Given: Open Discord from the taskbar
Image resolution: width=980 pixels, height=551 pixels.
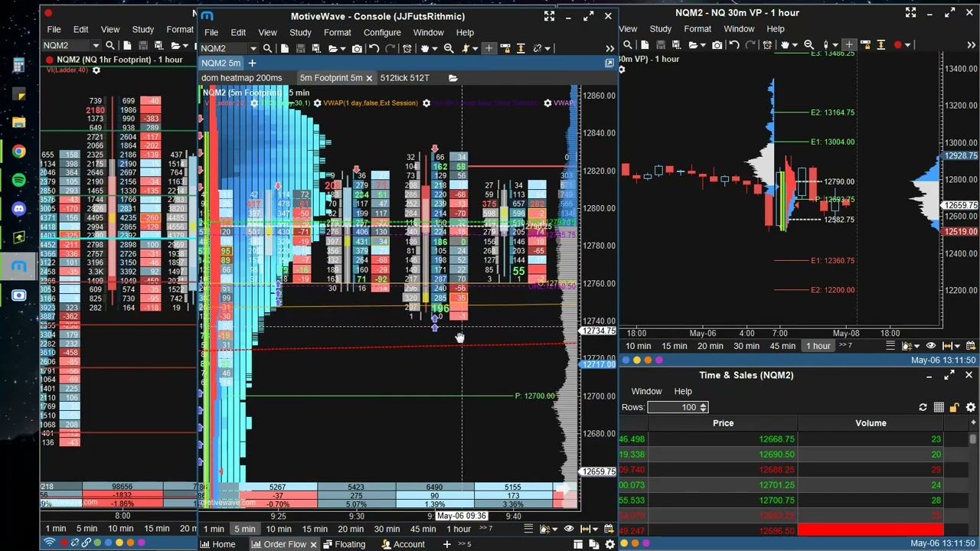Looking at the screenshot, I should click(19, 208).
